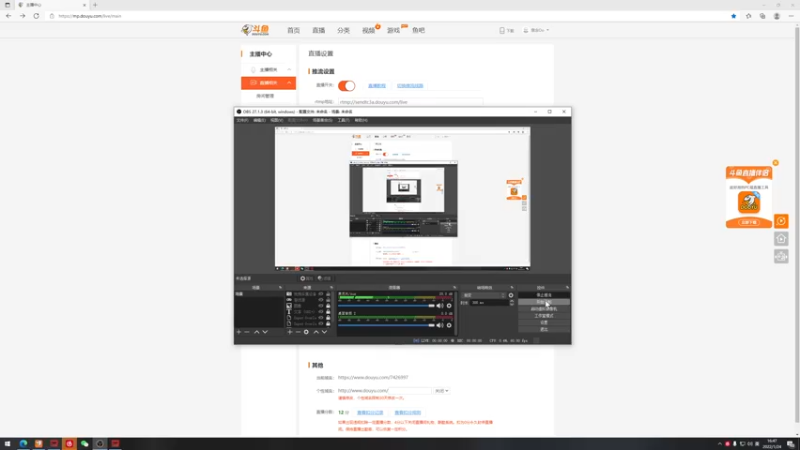Open the scene transition properties gear
800x450 pixels.
pyautogui.click(x=511, y=295)
